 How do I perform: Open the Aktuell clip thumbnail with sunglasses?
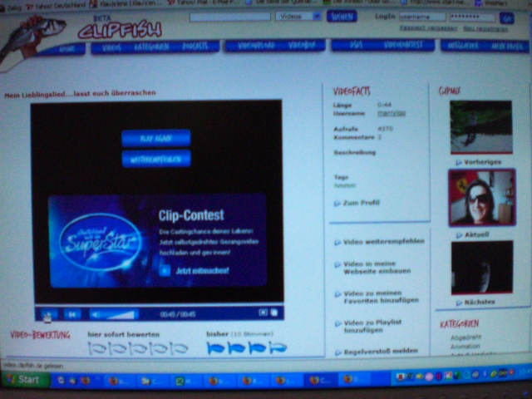(482, 198)
